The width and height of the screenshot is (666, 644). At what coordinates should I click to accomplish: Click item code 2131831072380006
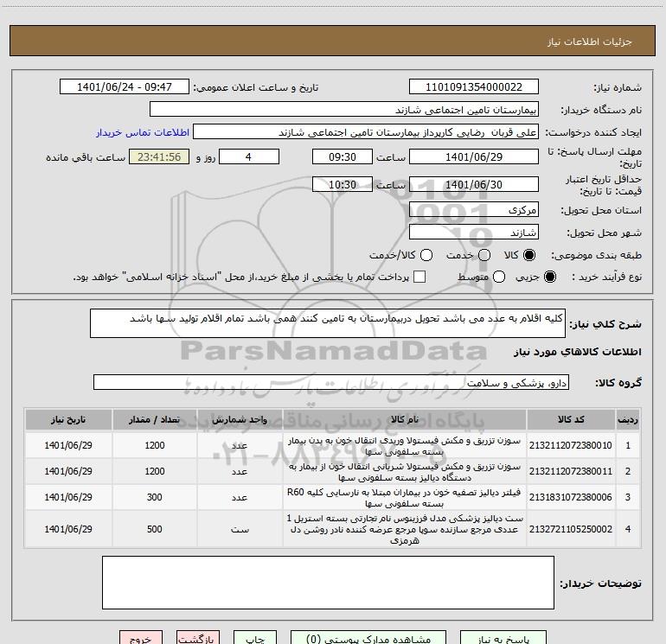click(571, 497)
